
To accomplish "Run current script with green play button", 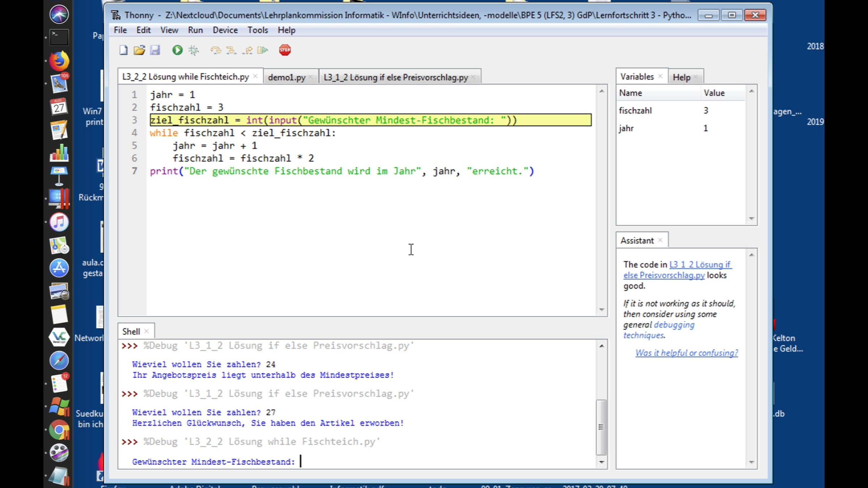I will point(177,50).
